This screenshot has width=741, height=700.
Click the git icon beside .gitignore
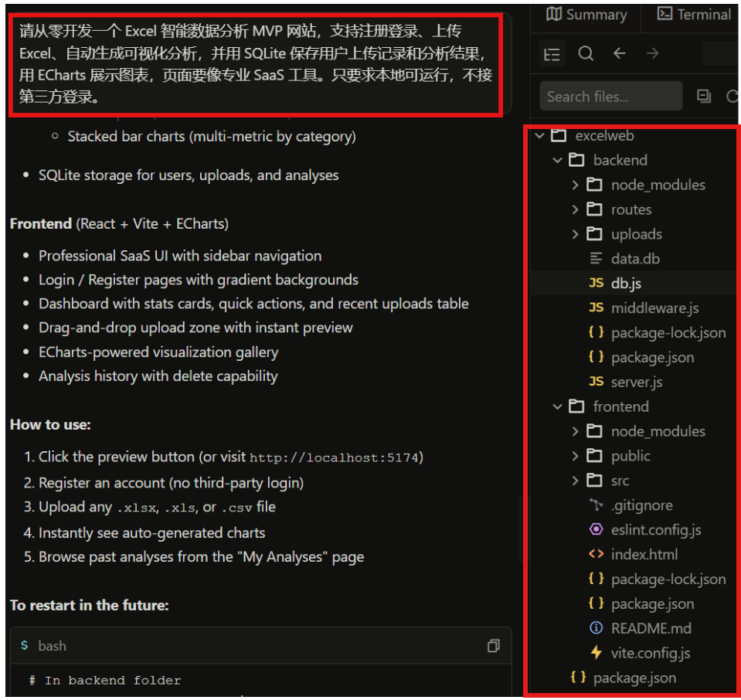[x=596, y=505]
